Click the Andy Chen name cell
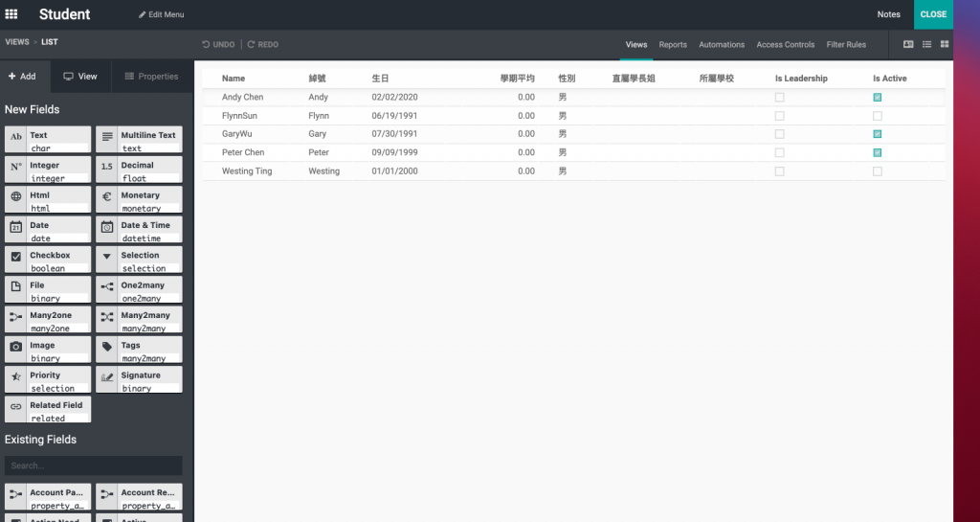 pyautogui.click(x=242, y=97)
